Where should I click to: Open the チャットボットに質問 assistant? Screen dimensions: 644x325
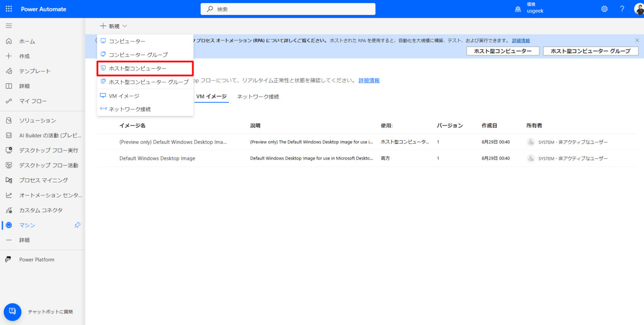click(x=12, y=312)
